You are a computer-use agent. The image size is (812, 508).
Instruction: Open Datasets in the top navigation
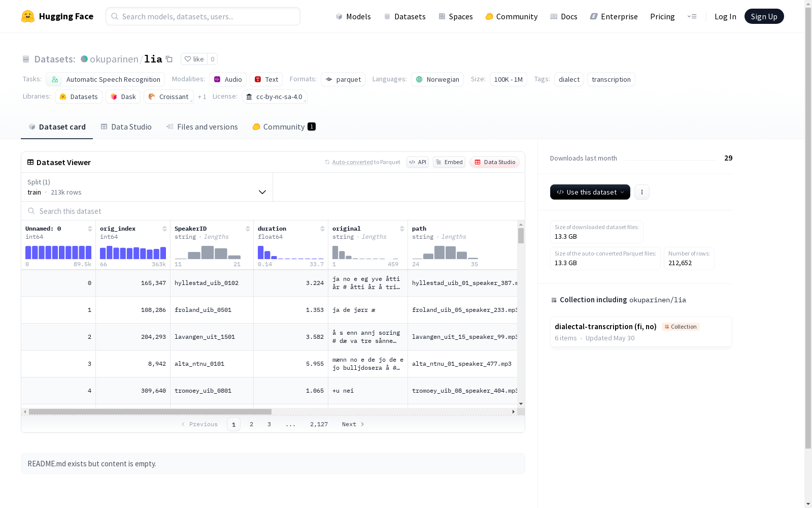(405, 16)
